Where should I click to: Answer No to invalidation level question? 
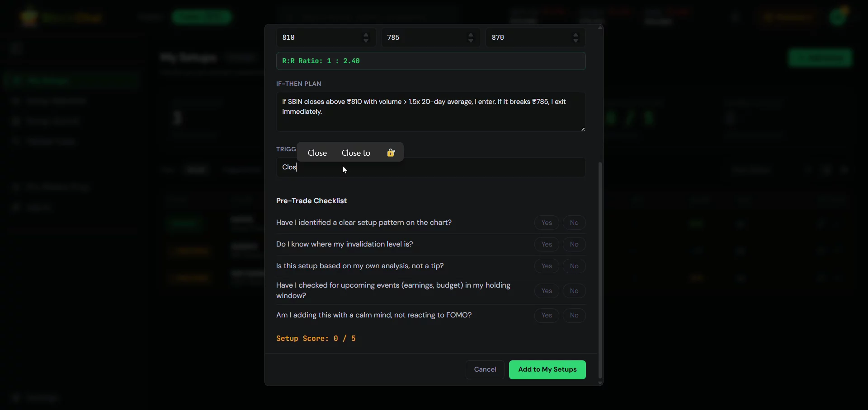coord(574,244)
